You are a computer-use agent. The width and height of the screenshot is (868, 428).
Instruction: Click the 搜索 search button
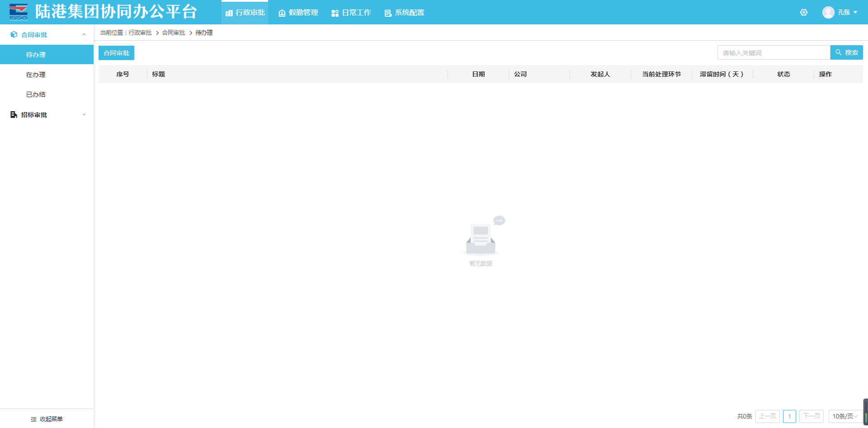pyautogui.click(x=847, y=52)
